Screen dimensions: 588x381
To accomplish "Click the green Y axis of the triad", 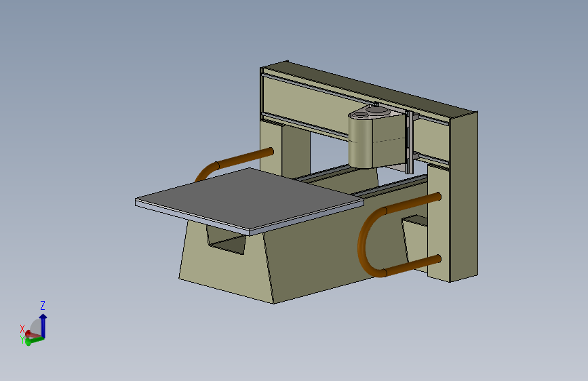I will pyautogui.click(x=35, y=341).
